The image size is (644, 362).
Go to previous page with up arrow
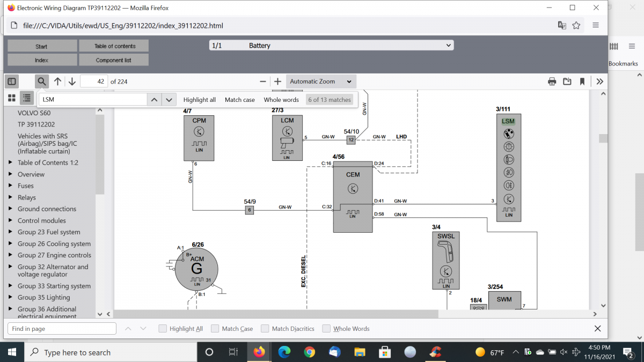coord(57,82)
